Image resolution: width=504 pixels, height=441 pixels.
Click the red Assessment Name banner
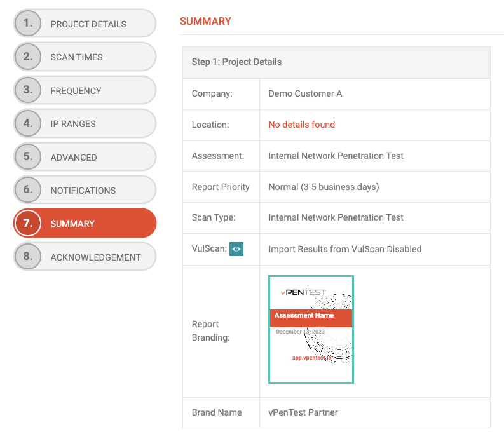point(310,316)
